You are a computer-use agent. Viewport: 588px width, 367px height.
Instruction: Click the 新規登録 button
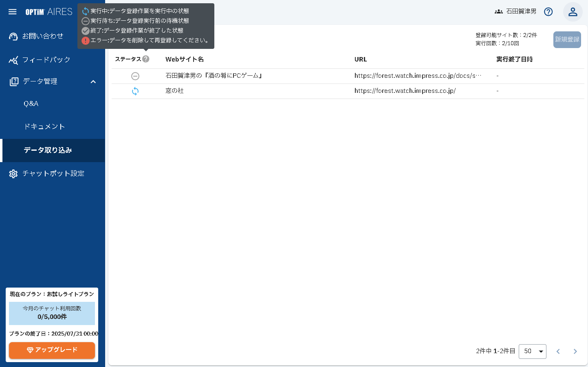[x=567, y=40]
